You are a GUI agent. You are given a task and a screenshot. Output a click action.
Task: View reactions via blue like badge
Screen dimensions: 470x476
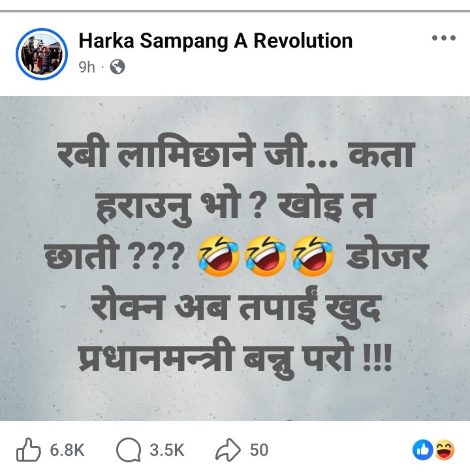(x=422, y=450)
